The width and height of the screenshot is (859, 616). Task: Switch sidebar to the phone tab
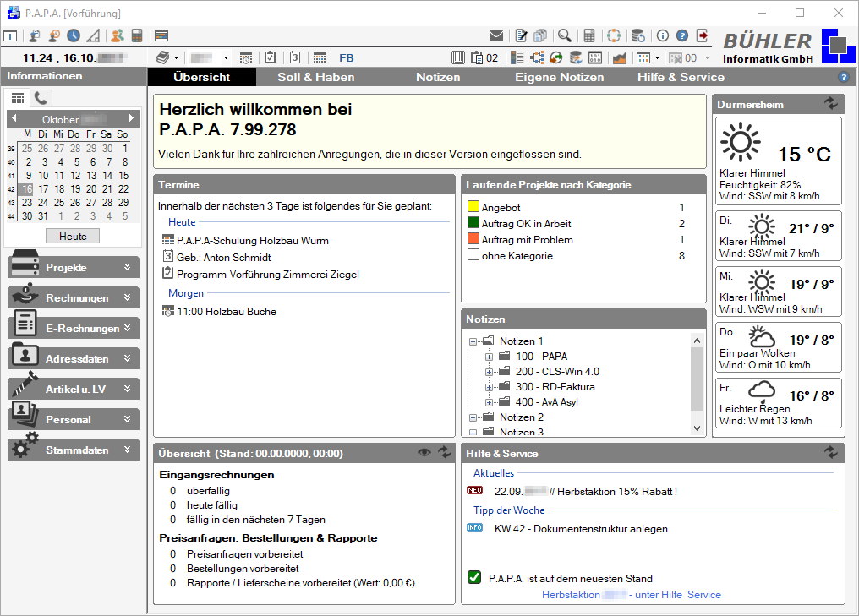(41, 98)
